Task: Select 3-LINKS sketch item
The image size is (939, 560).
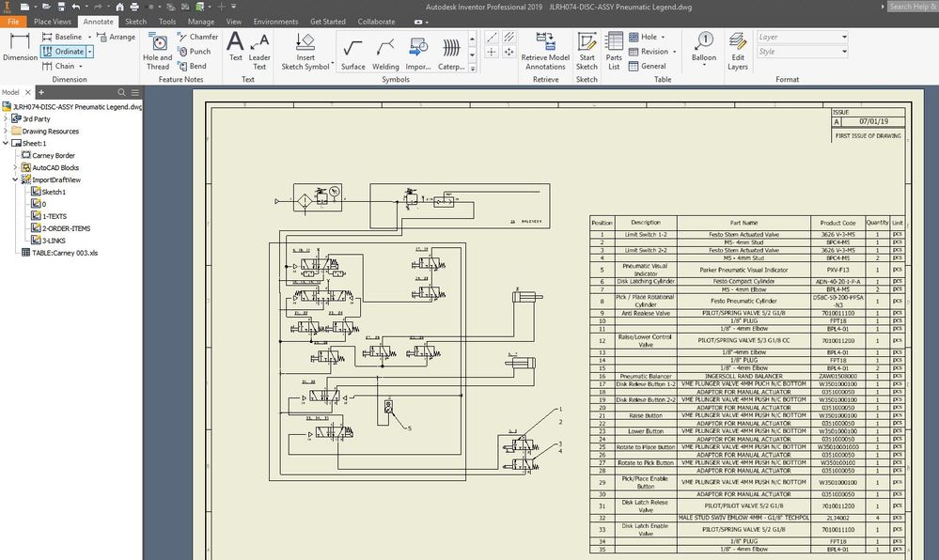Action: [48, 241]
